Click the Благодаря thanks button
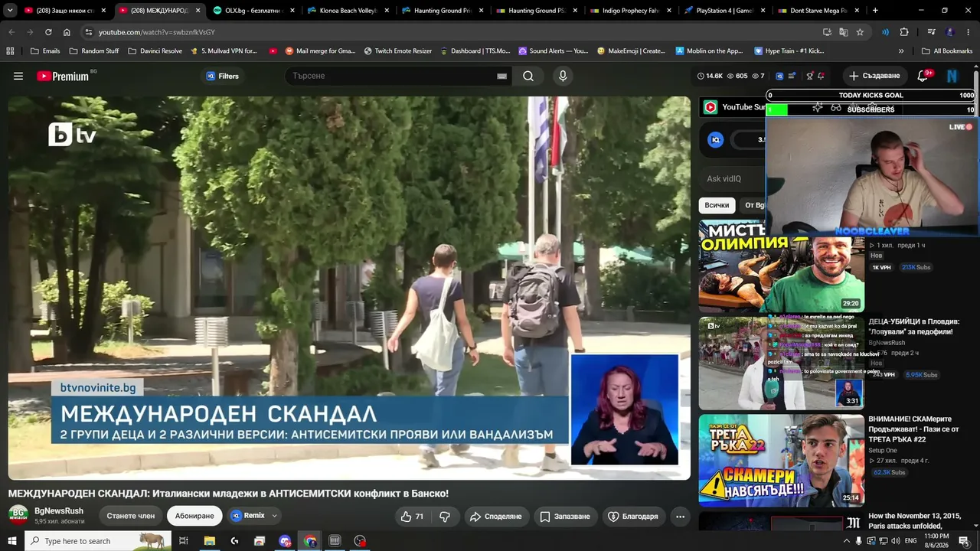This screenshot has width=980, height=551. point(632,517)
